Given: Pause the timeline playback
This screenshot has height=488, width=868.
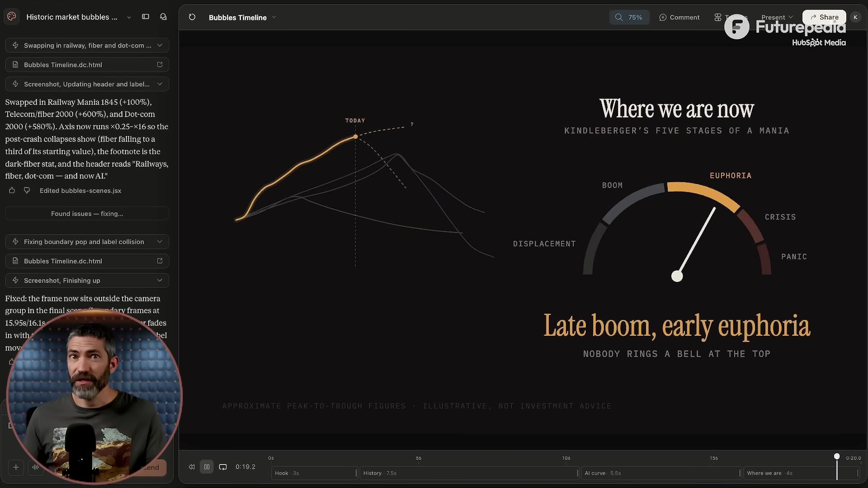Looking at the screenshot, I should click(207, 467).
